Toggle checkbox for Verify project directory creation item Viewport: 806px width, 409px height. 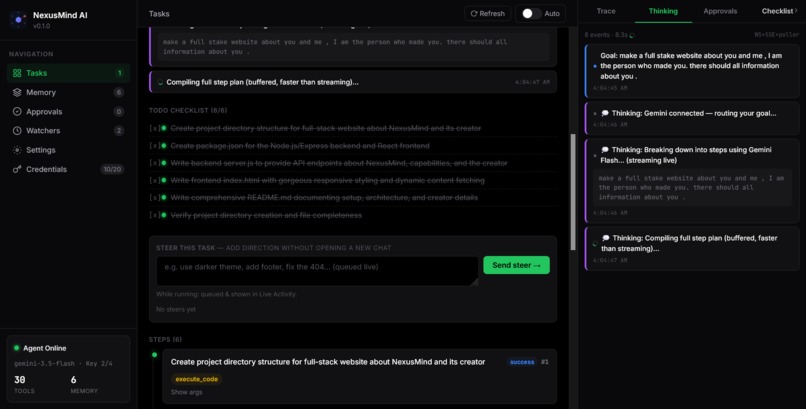(155, 215)
